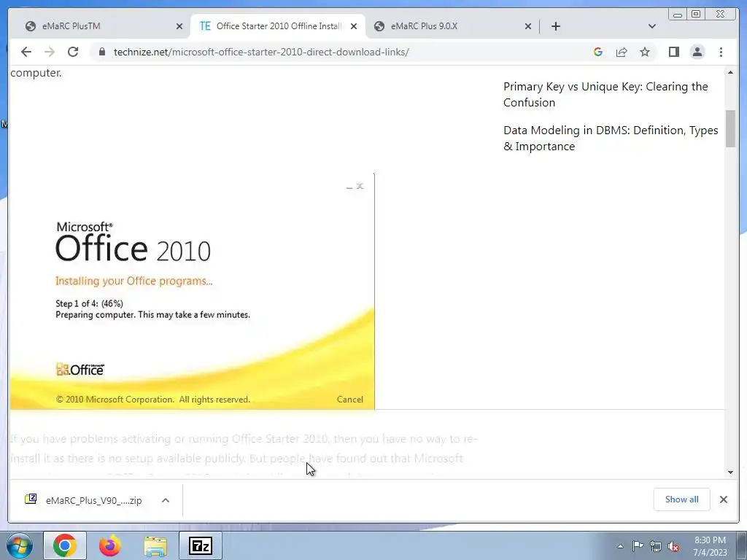The image size is (747, 560).
Task: Toggle the Chrome side panel
Action: pyautogui.click(x=673, y=52)
